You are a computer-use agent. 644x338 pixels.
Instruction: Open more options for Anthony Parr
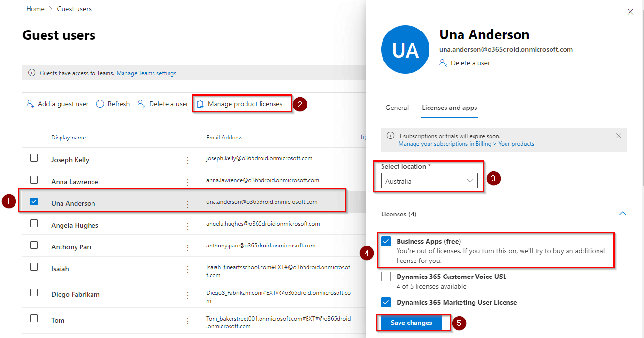pos(188,247)
